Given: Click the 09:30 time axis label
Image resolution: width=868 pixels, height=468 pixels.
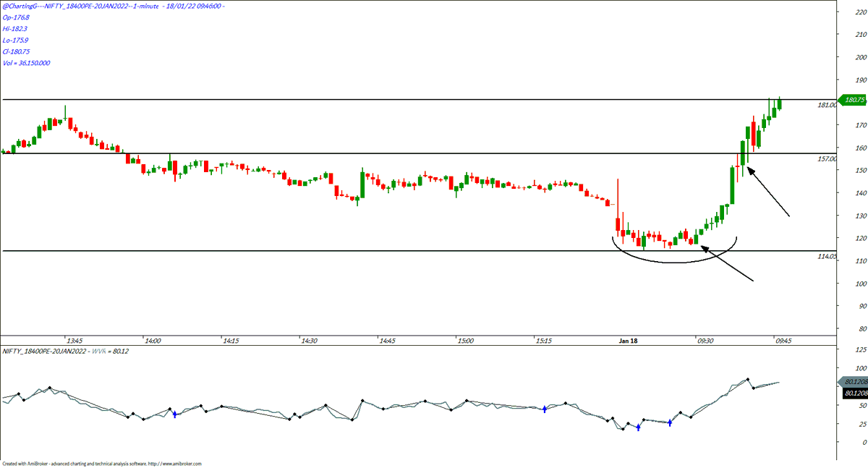Looking at the screenshot, I should (x=705, y=340).
